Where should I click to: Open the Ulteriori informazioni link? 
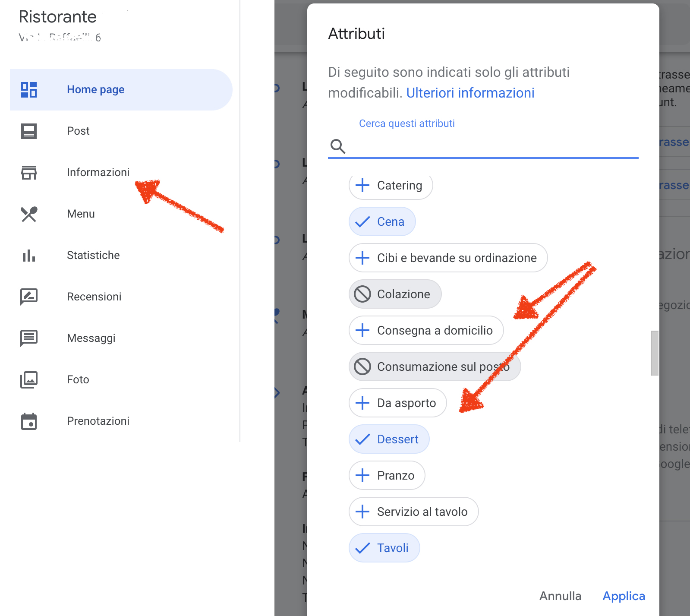pyautogui.click(x=470, y=93)
